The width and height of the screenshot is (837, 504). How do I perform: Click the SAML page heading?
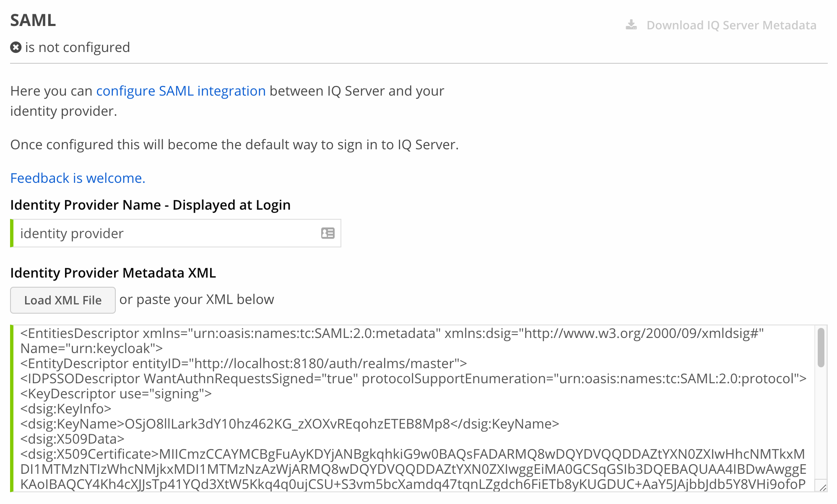click(33, 20)
